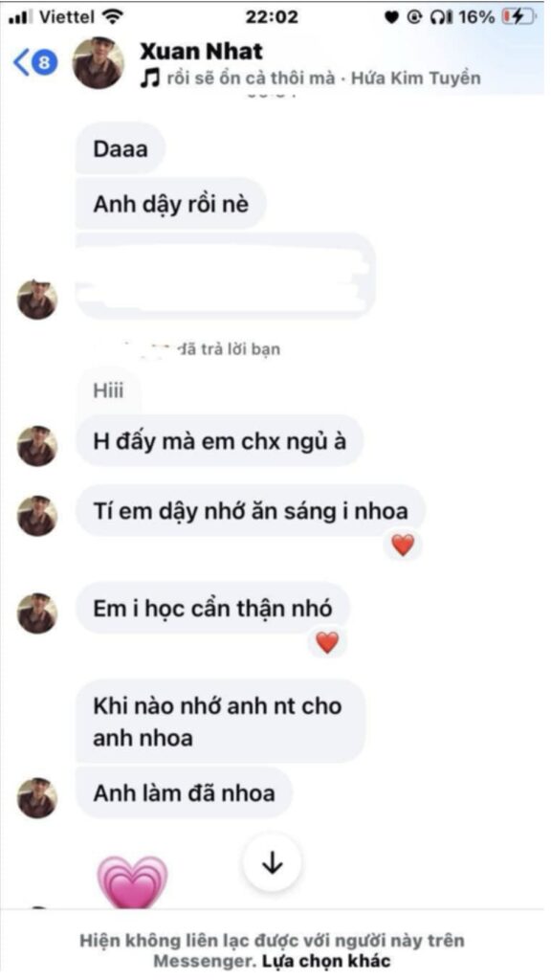Tap the heart reaction under 'học cẩn thận nhó'

tap(327, 642)
